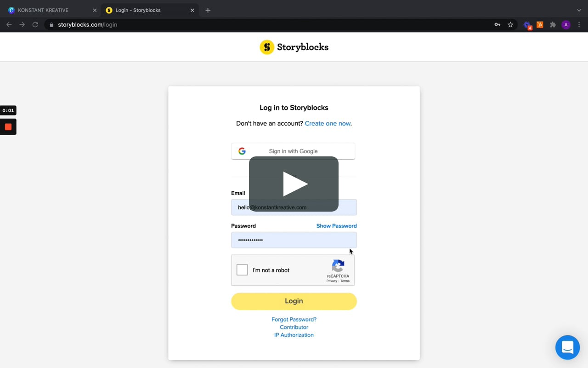This screenshot has height=368, width=588.
Task: Open the reCAPTCHA Terms link
Action: click(345, 281)
